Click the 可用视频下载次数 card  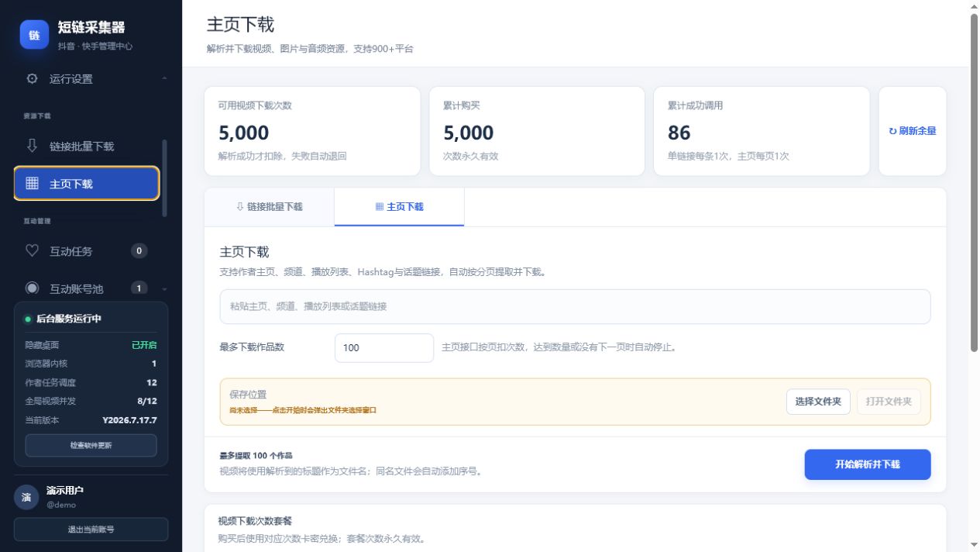312,131
